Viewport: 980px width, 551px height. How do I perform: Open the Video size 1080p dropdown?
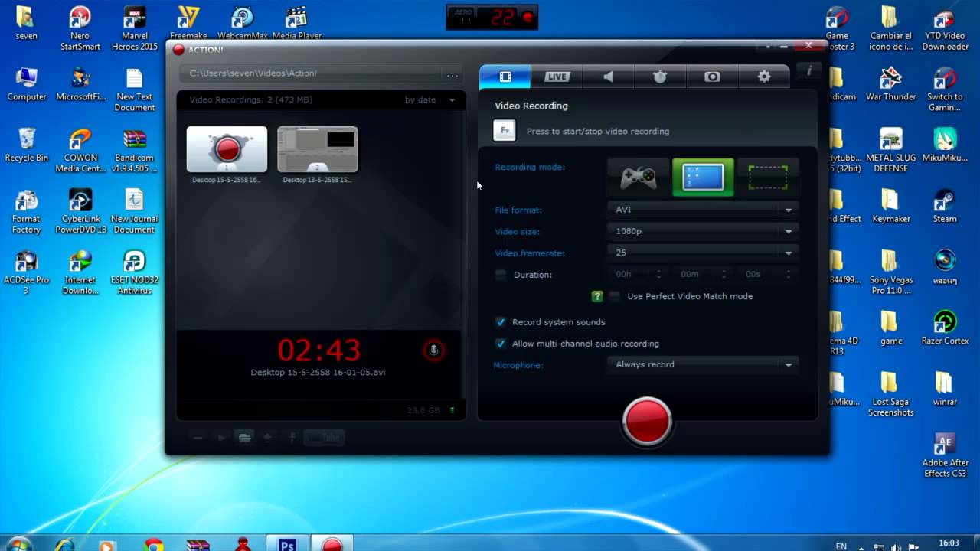[703, 230]
